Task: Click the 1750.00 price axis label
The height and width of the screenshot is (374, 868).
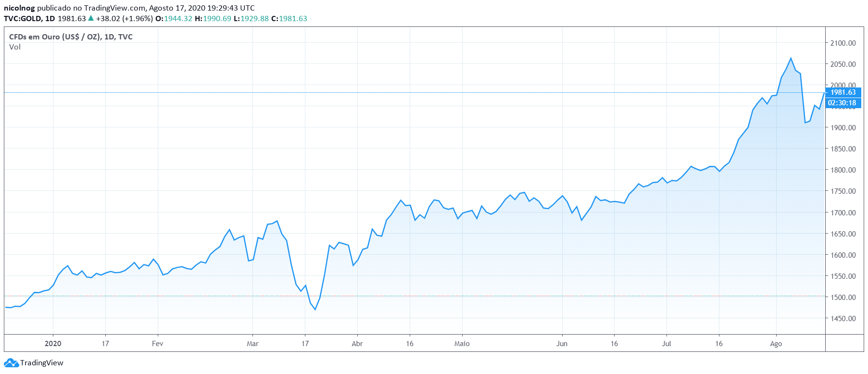Action: pos(843,191)
